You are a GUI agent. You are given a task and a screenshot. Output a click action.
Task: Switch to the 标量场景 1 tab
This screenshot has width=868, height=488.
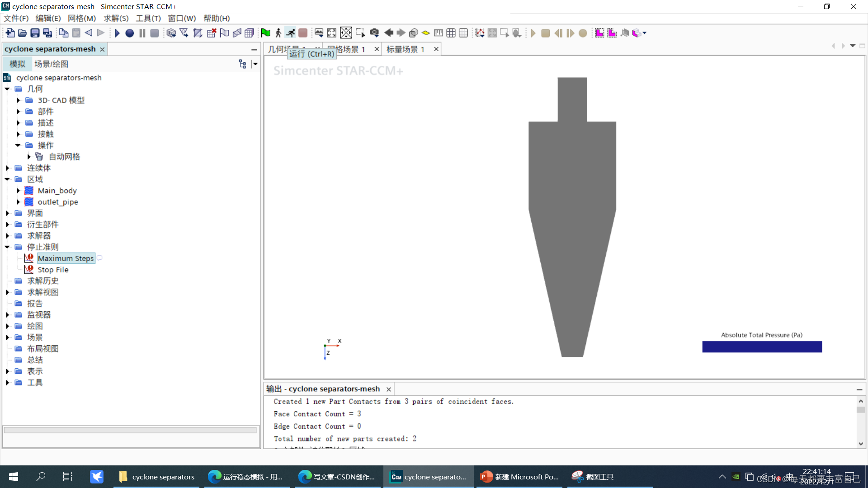pos(405,49)
